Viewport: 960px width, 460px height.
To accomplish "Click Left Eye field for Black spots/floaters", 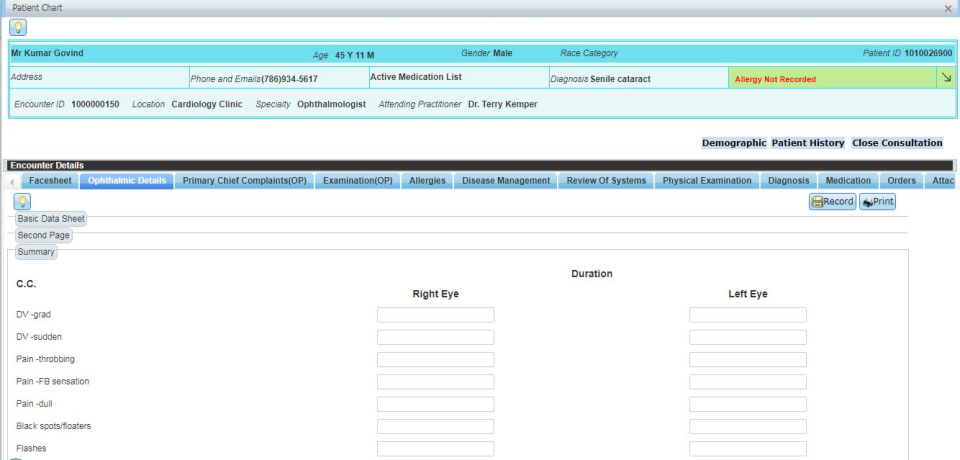I will coord(748,426).
